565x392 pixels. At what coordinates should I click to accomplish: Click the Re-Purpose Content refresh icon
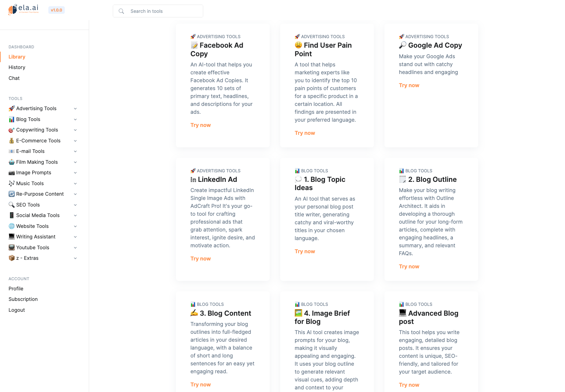click(12, 194)
